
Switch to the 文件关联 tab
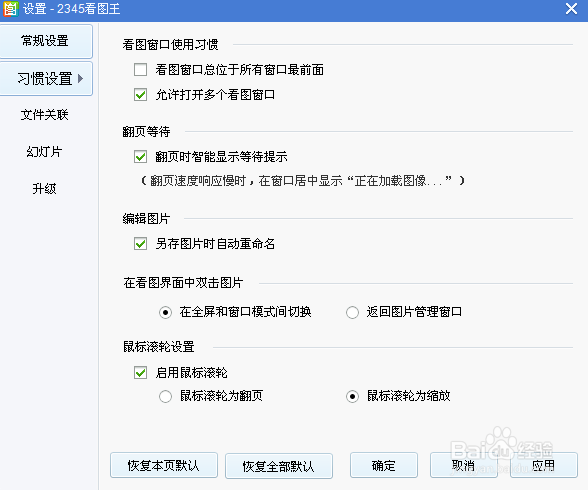(x=45, y=115)
